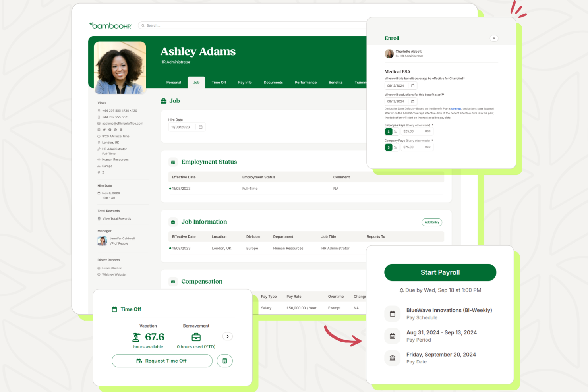Click the Pay Schedule calendar icon
Screen dimensions: 588x392
(x=393, y=314)
